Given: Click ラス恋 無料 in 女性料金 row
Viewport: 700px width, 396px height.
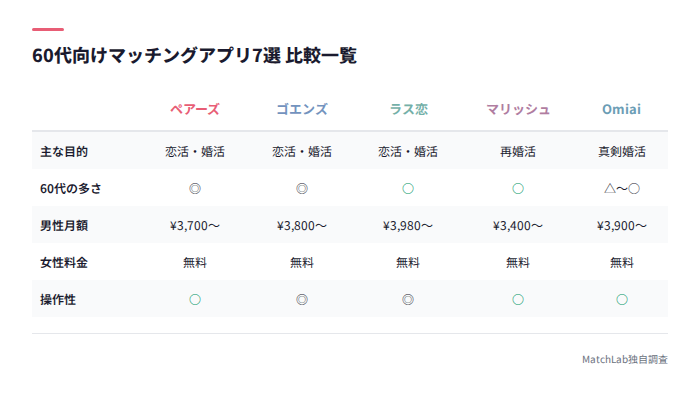Looking at the screenshot, I should [x=408, y=263].
